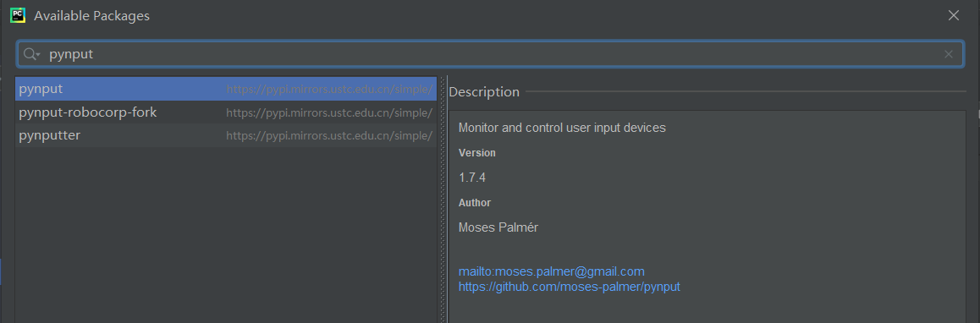980x323 pixels.
Task: Select the pynput package entry
Action: tap(226, 89)
